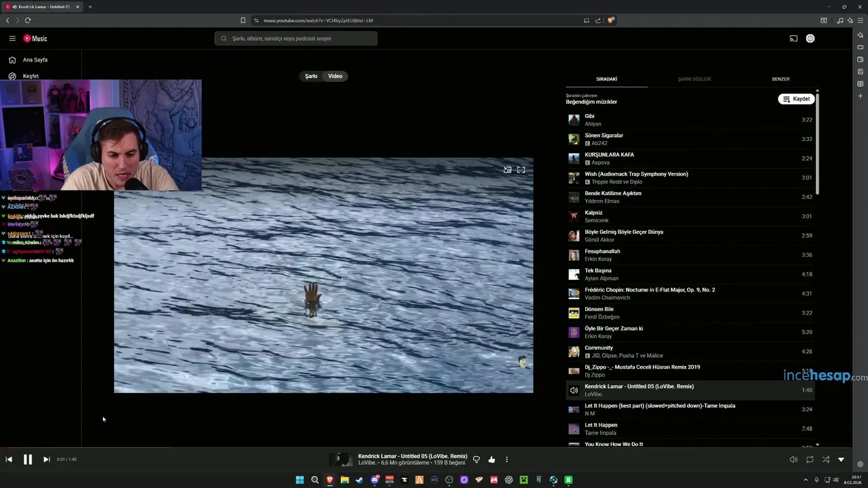Like the current song

coord(492,460)
